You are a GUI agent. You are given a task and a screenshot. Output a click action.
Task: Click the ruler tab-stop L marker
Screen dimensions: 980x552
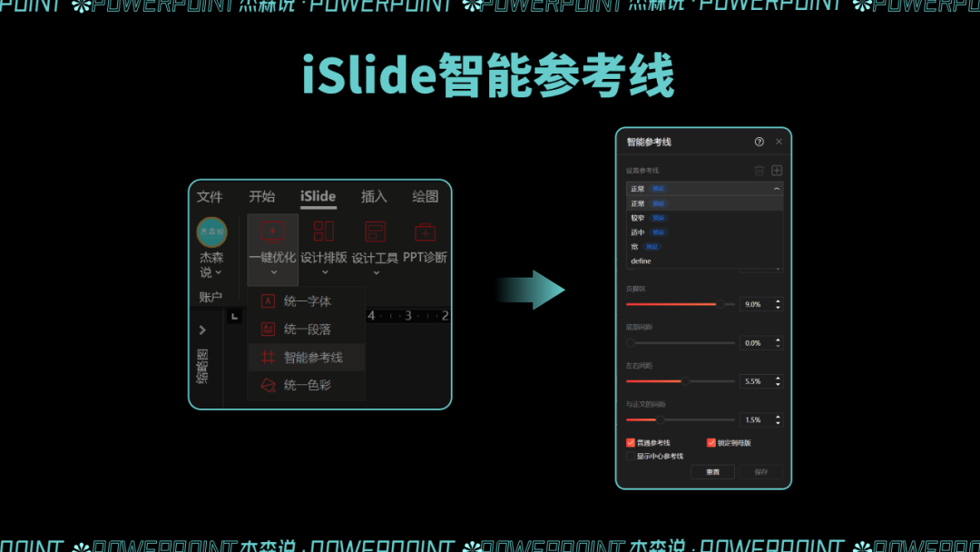click(234, 316)
